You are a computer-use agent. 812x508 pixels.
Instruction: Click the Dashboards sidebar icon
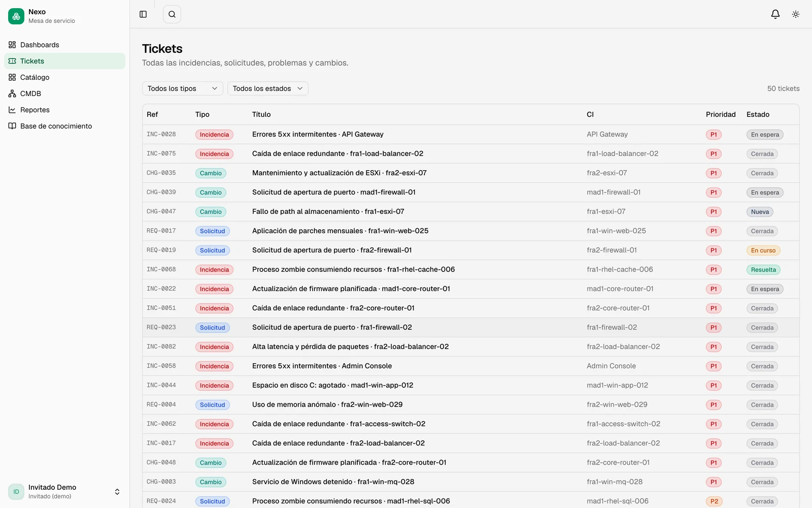[x=12, y=45]
